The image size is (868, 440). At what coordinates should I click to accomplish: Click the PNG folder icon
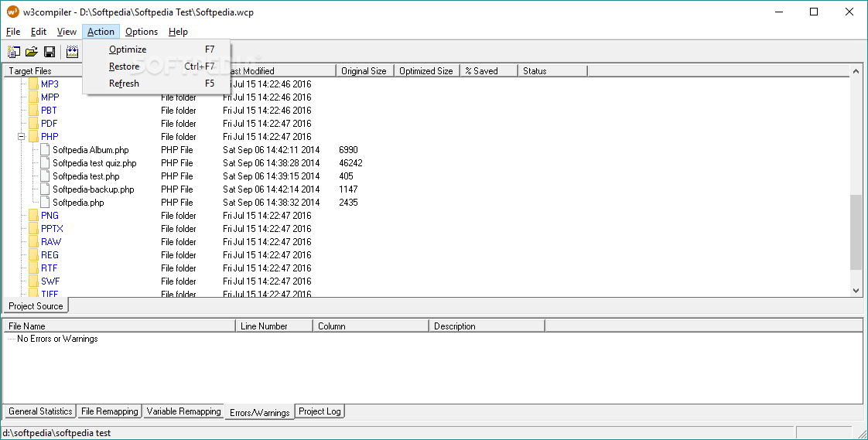tap(32, 216)
